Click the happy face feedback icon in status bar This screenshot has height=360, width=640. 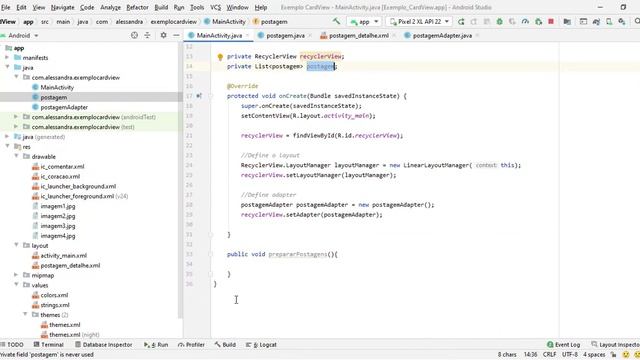(626, 355)
